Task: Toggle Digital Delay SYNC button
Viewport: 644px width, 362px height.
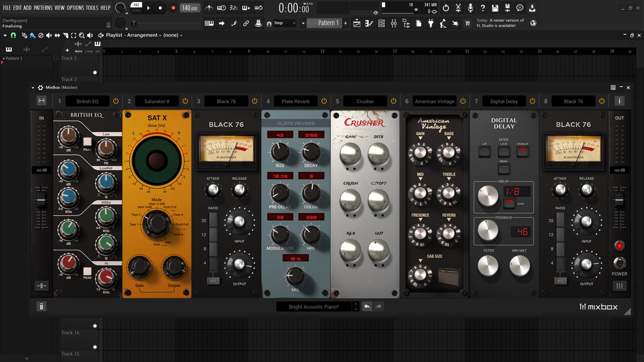Action: 510,203
